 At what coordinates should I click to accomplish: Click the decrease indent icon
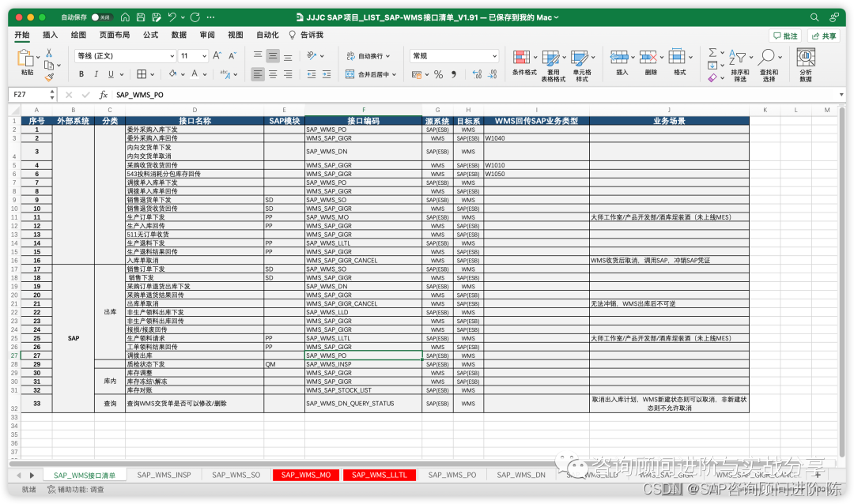pyautogui.click(x=312, y=74)
